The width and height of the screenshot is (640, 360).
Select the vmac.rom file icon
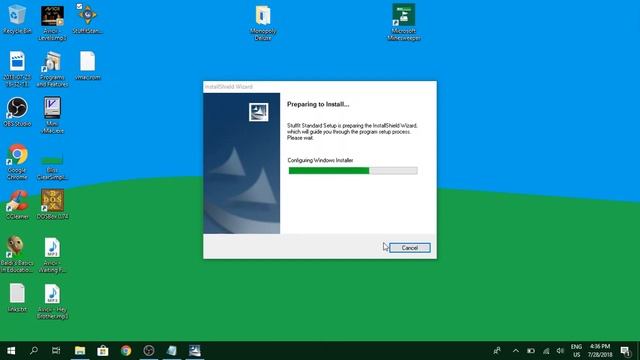87,65
